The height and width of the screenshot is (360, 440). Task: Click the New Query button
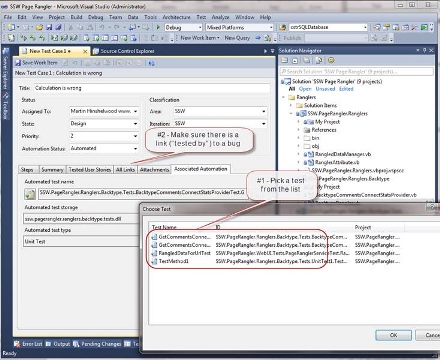(237, 38)
